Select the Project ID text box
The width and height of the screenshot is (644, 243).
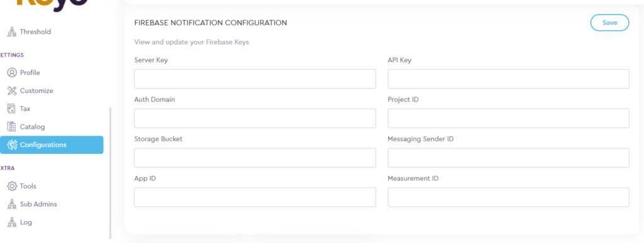508,118
